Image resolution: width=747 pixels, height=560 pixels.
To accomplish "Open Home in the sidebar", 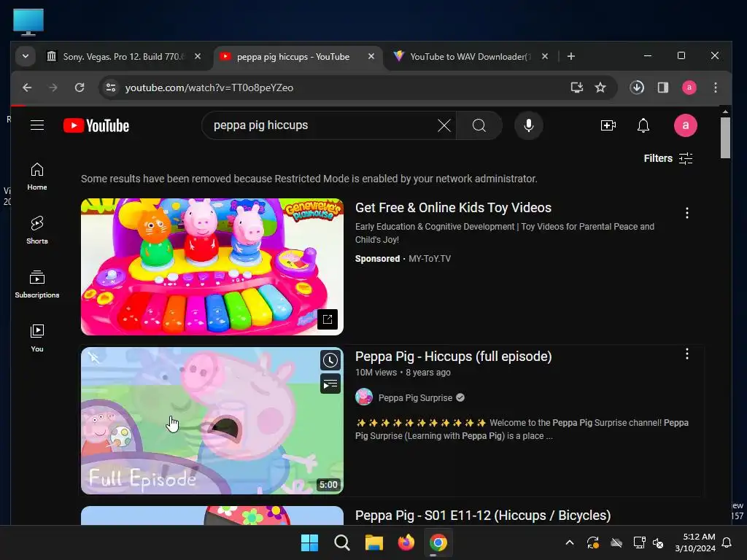I will [x=37, y=176].
